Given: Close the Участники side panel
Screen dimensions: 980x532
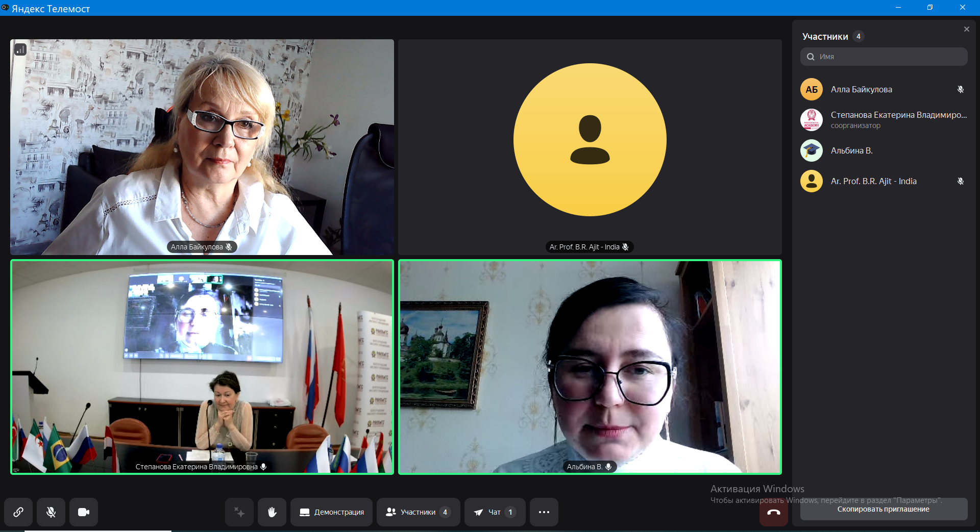Looking at the screenshot, I should pos(966,30).
